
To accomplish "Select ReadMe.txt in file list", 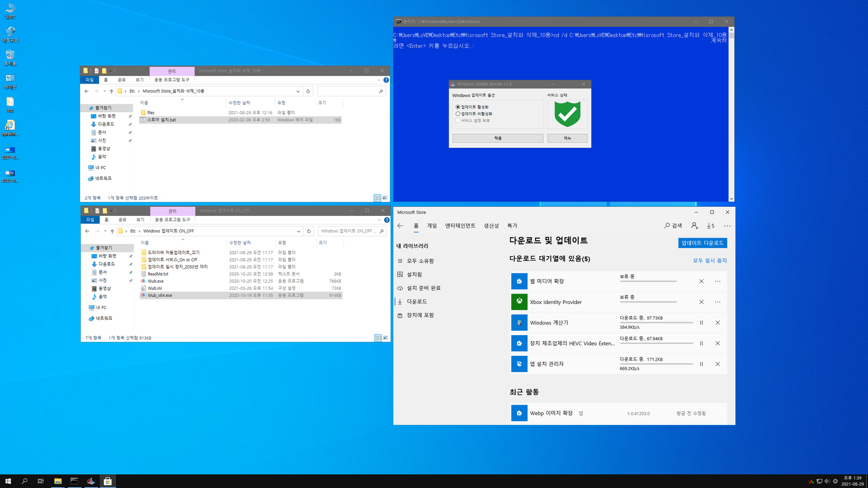I will pyautogui.click(x=241, y=274).
